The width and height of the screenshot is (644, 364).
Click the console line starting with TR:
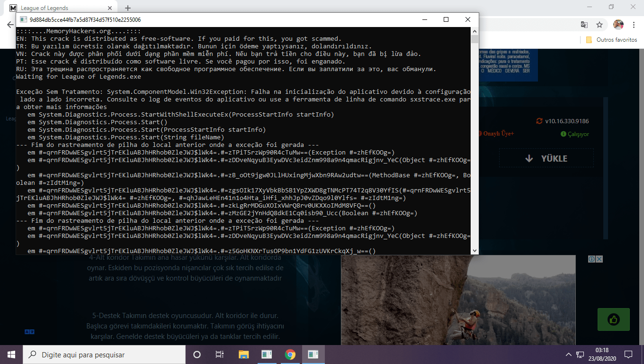tap(194, 46)
